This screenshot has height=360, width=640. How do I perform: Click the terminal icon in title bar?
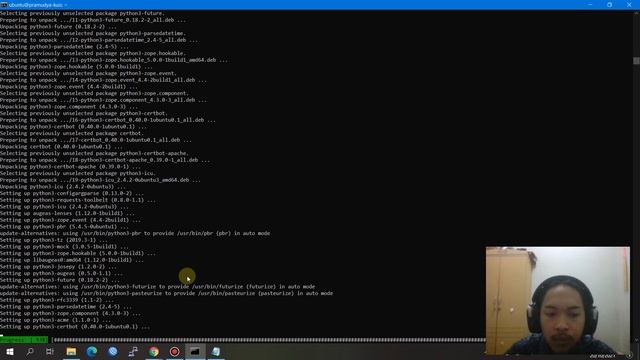[4, 4]
